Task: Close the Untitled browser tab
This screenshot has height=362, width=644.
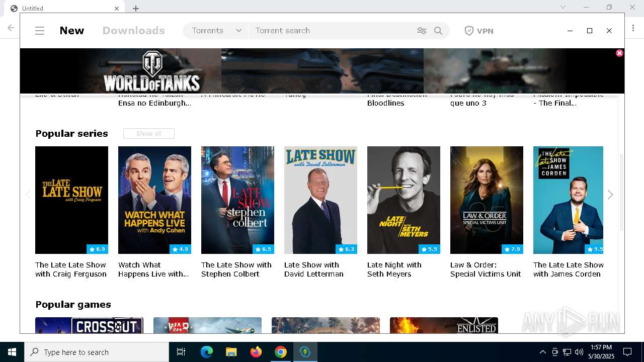Action: 117,9
